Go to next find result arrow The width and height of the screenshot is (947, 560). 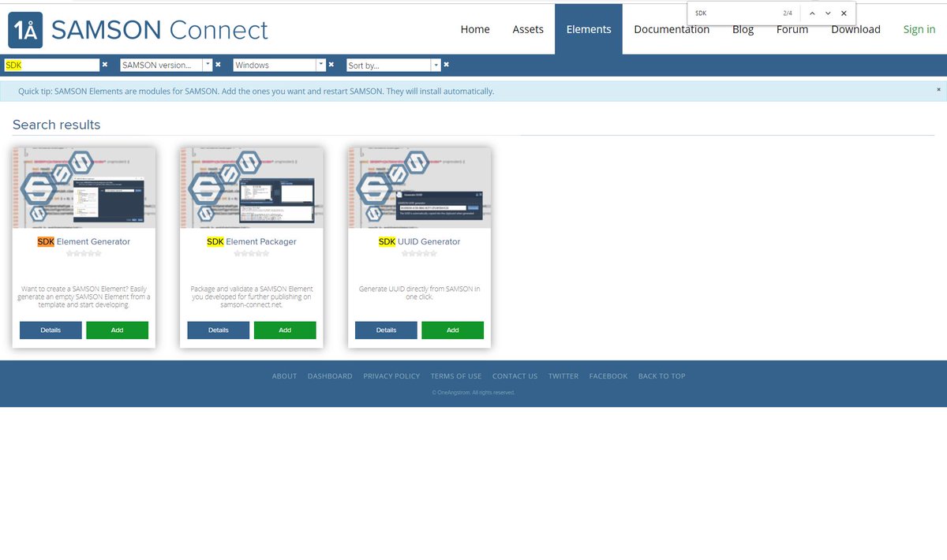click(828, 13)
